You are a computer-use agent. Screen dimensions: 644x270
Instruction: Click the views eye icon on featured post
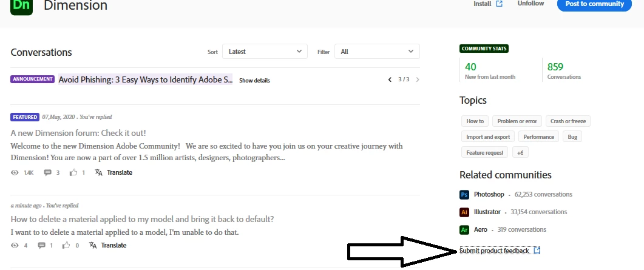pyautogui.click(x=15, y=173)
